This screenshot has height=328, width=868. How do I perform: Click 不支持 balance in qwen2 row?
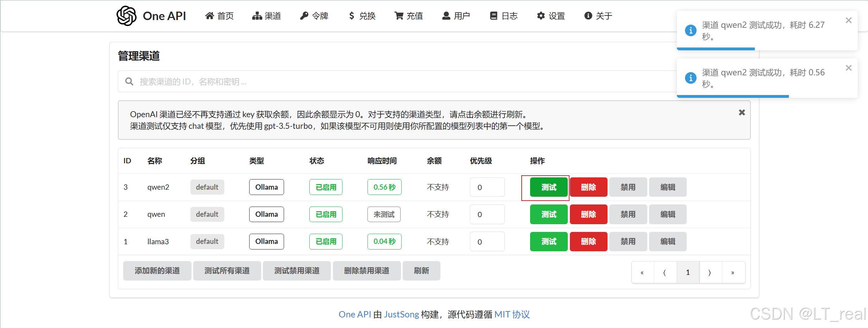point(438,187)
